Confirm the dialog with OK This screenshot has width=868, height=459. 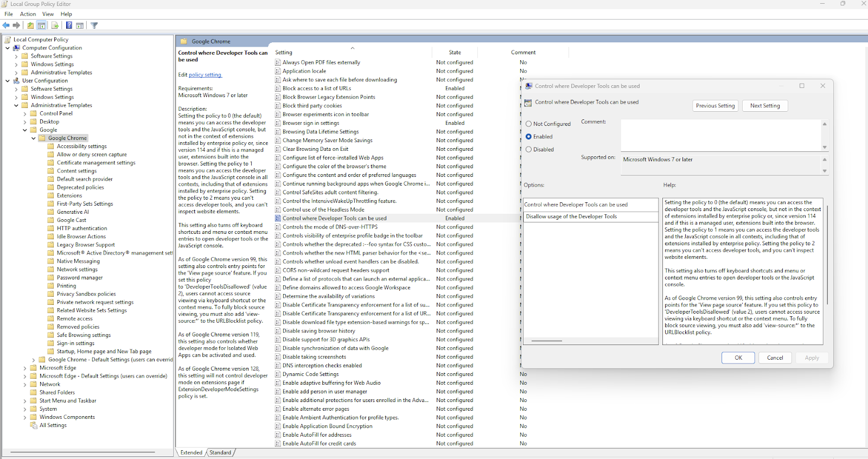click(x=738, y=358)
